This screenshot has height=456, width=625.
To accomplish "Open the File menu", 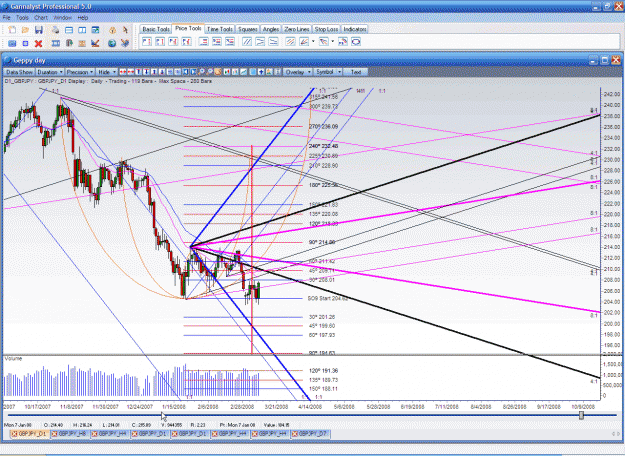I will click(6, 18).
